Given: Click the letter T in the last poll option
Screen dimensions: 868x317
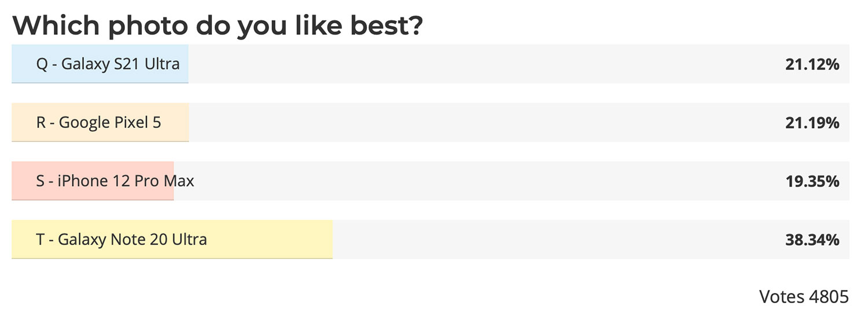Looking at the screenshot, I should tap(41, 239).
